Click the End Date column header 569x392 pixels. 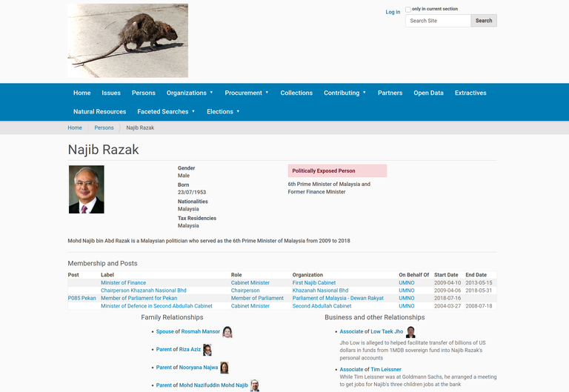tap(476, 275)
